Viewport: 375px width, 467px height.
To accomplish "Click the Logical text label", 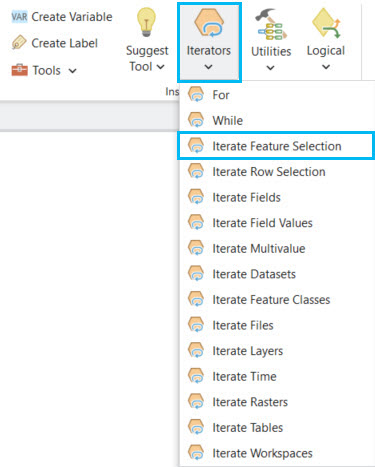I will pyautogui.click(x=326, y=51).
